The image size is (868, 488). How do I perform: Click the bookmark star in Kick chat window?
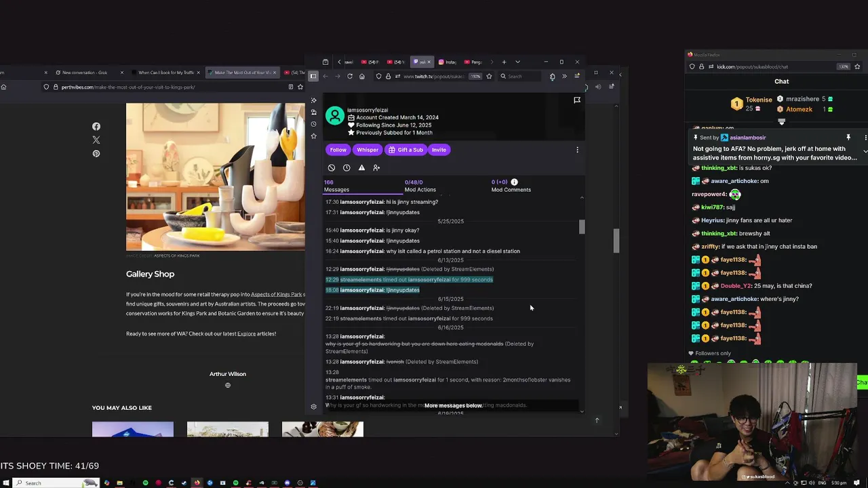pos(857,66)
